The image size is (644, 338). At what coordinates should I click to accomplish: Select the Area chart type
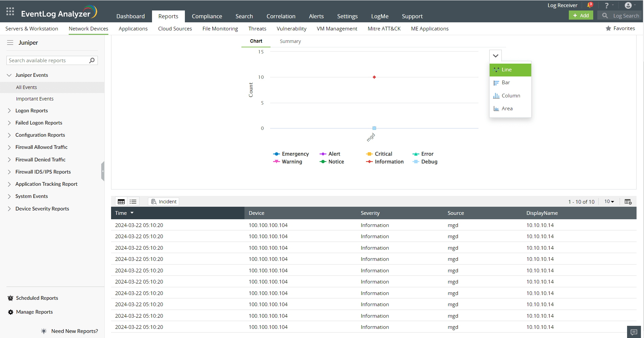[510, 109]
